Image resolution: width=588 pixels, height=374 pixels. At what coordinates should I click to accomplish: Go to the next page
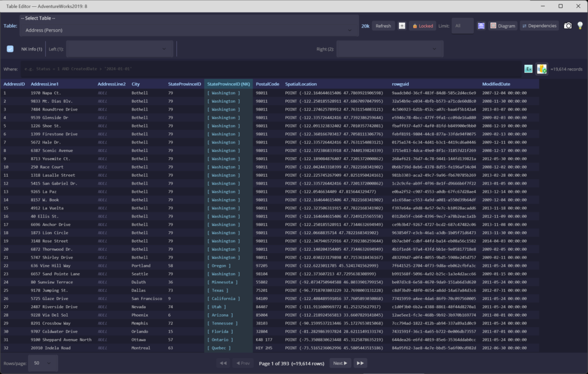pos(340,363)
